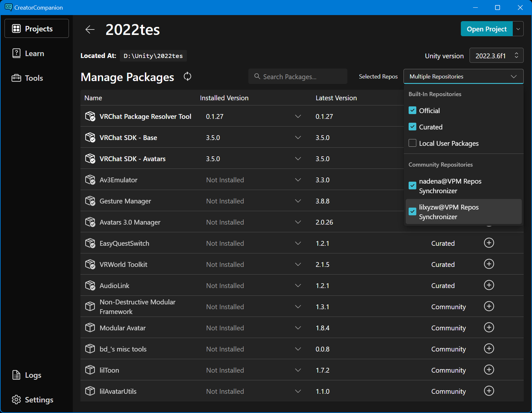This screenshot has width=532, height=413.
Task: Click the VRChat Package Resolver Tool package icon
Action: coord(90,116)
